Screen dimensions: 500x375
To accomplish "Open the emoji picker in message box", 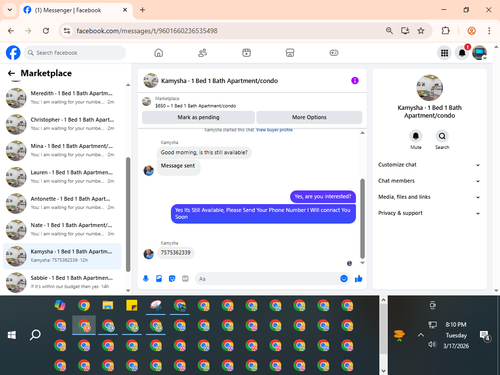I will coord(344,279).
